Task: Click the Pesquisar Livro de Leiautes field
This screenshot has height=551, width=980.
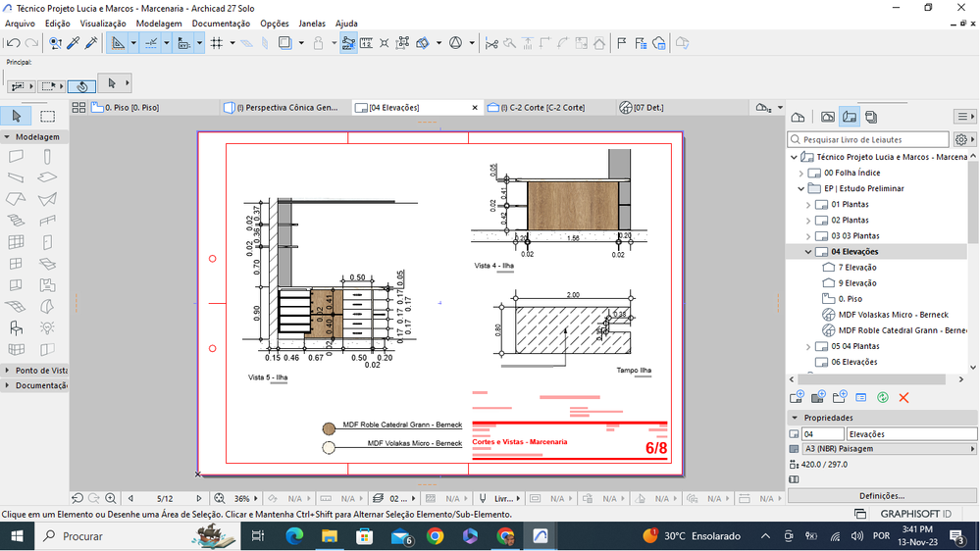Action: pyautogui.click(x=869, y=140)
